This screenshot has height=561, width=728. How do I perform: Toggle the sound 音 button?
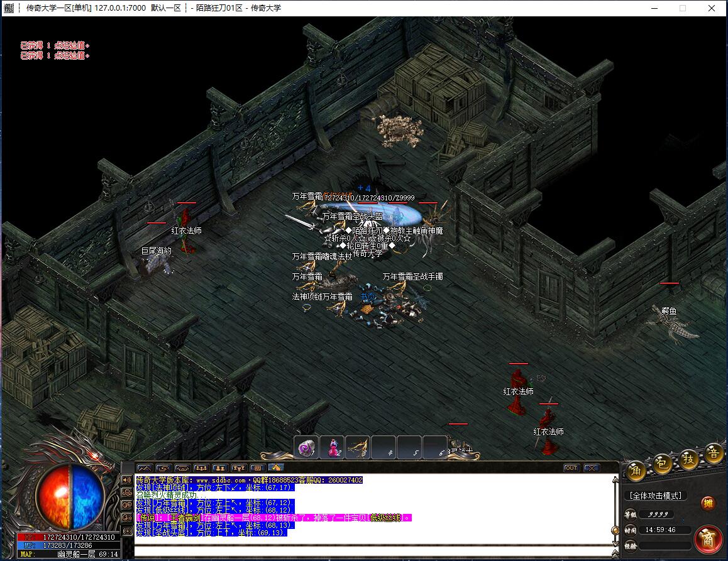click(x=714, y=454)
